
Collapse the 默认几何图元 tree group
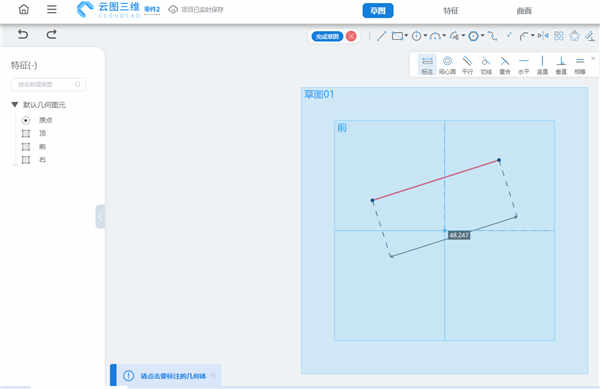click(x=15, y=104)
